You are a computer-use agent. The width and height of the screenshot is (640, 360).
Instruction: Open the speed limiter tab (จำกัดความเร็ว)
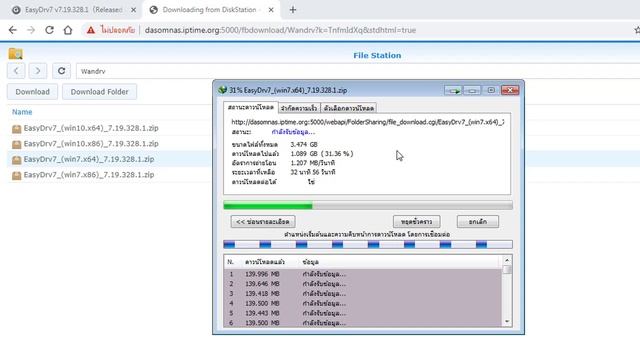[x=299, y=108]
